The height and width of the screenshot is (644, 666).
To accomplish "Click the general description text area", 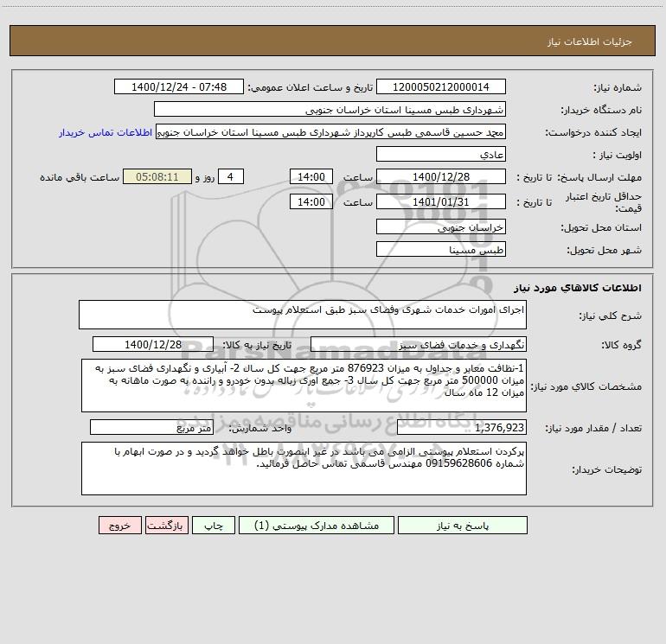I will (303, 315).
